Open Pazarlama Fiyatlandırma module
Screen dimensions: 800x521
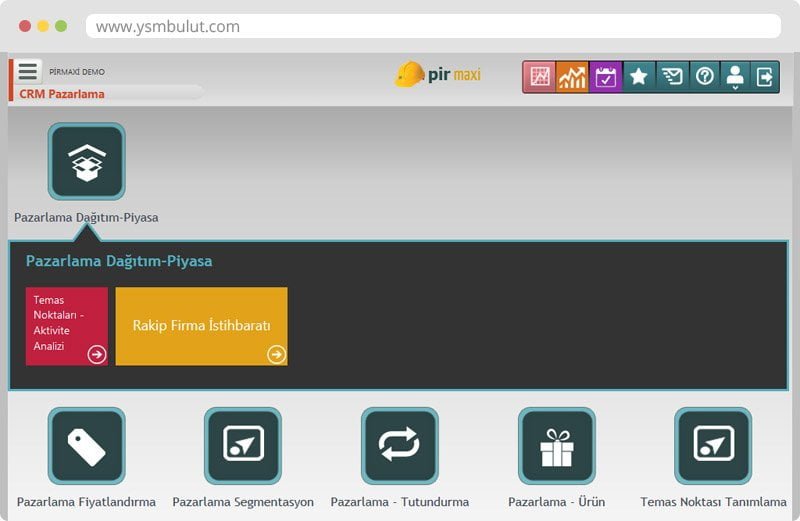click(x=87, y=446)
